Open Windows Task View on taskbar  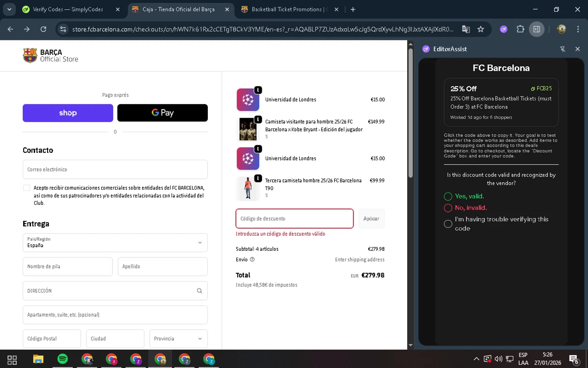[x=12, y=359]
